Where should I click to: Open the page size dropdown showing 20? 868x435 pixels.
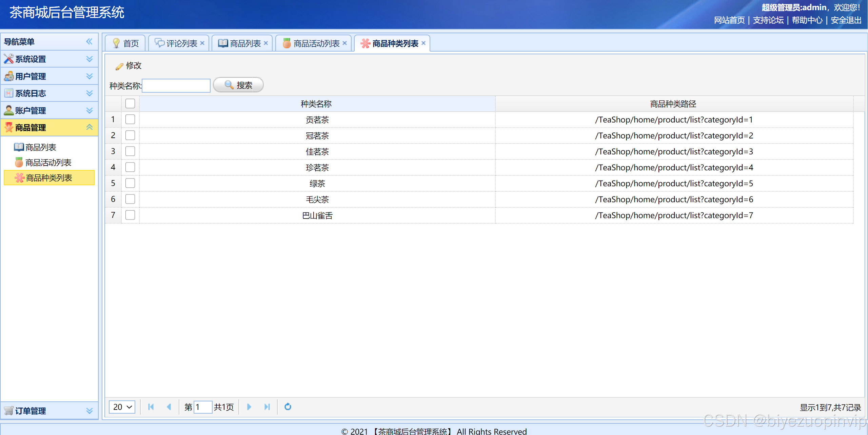click(122, 407)
